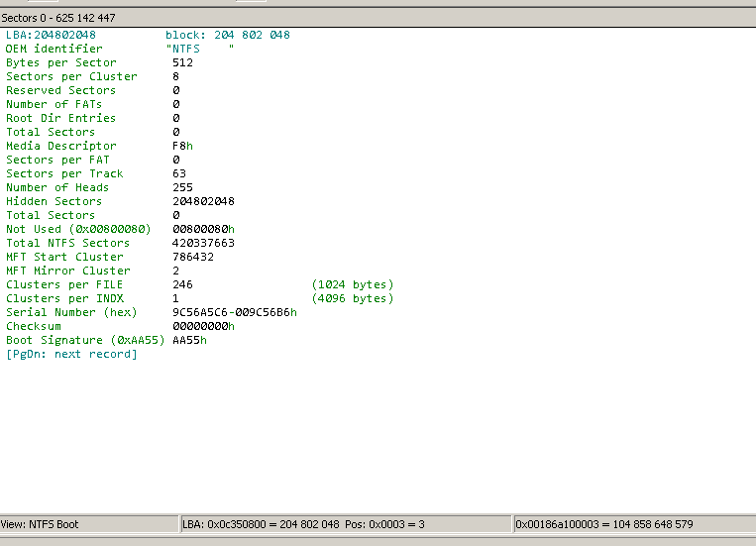Select the 'MFT Start Cluster' label
The image size is (756, 546).
tap(64, 257)
